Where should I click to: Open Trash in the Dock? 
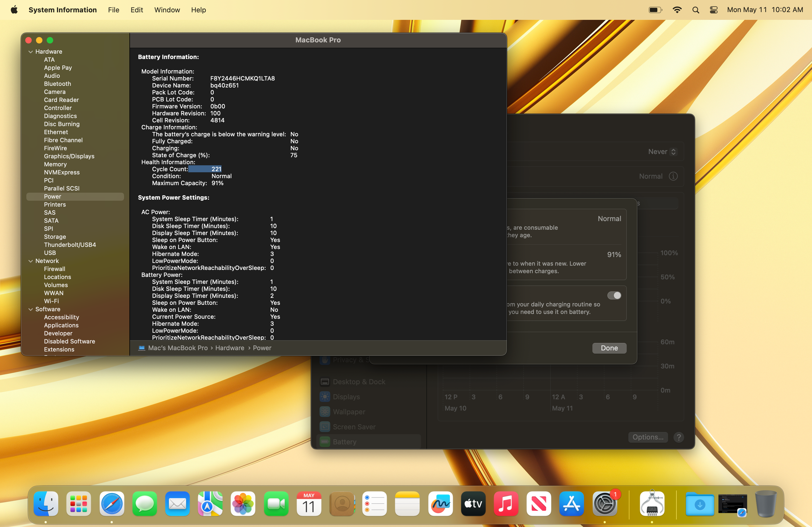[x=766, y=503]
